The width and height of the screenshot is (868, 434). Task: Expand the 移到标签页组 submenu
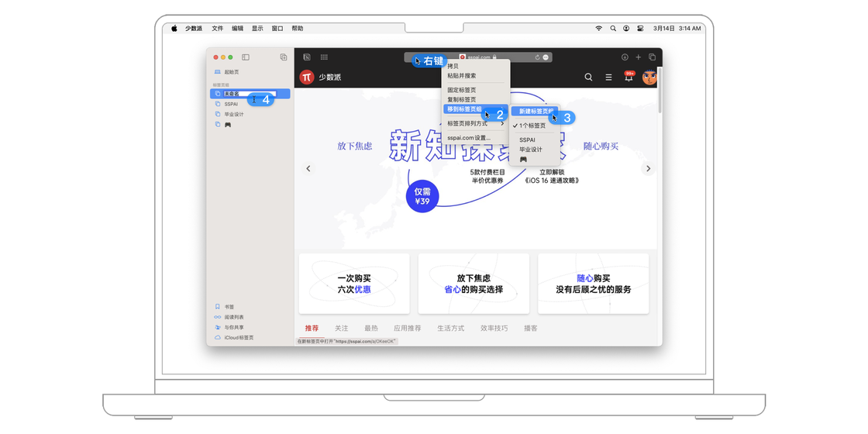pos(475,109)
